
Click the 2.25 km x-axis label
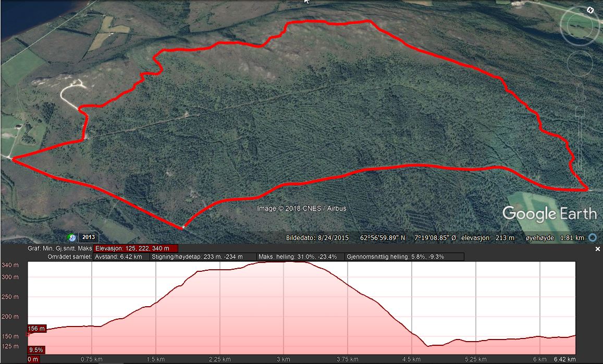pyautogui.click(x=219, y=359)
